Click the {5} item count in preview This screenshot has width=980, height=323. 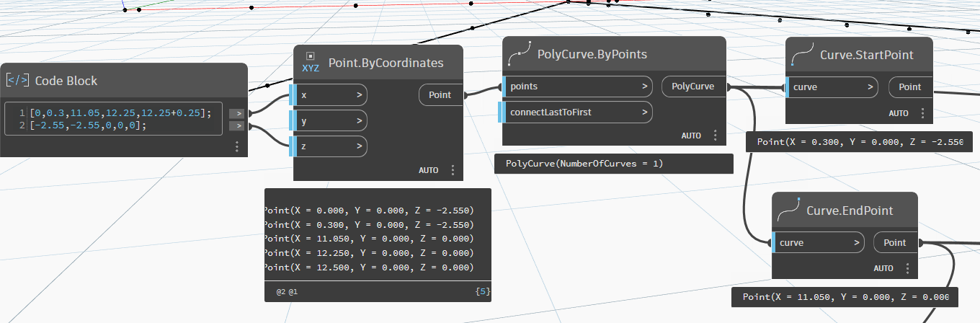(483, 292)
